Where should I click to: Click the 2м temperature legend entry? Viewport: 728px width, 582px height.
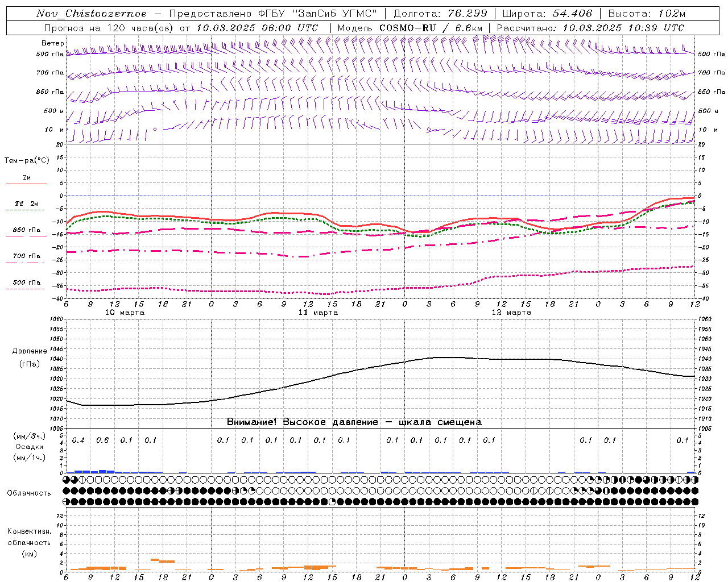(x=27, y=178)
